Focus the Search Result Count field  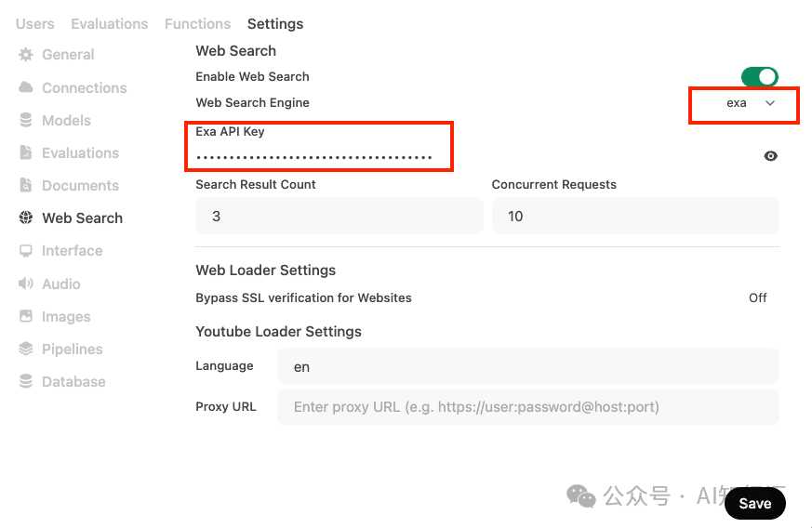[x=339, y=216]
